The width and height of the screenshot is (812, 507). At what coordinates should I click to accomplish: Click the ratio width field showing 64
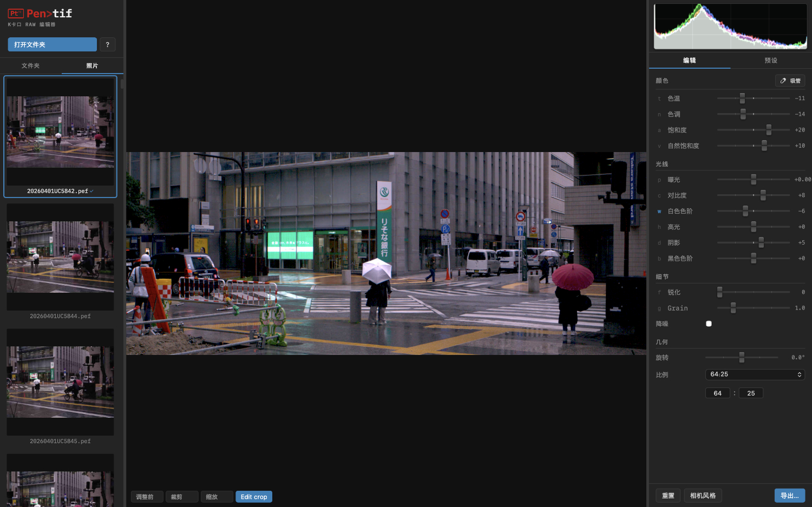click(x=717, y=393)
